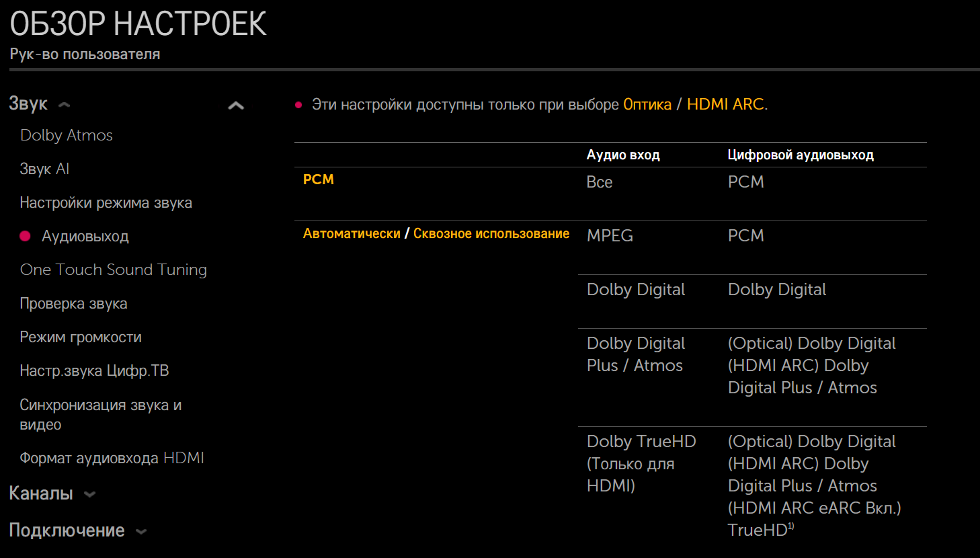980x558 pixels.
Task: Go to Проверка звука topic
Action: [x=73, y=303]
